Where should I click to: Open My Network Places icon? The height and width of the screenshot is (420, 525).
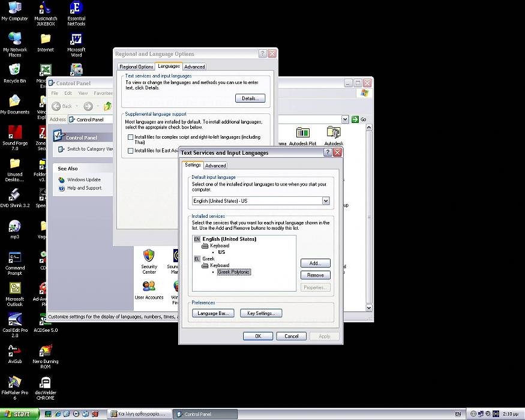[x=15, y=44]
